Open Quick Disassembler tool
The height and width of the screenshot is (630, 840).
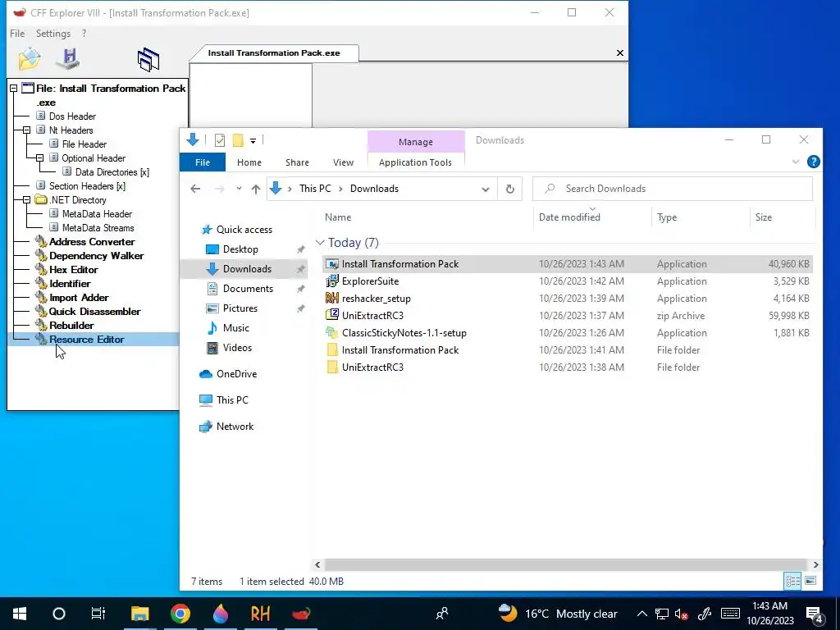[95, 311]
